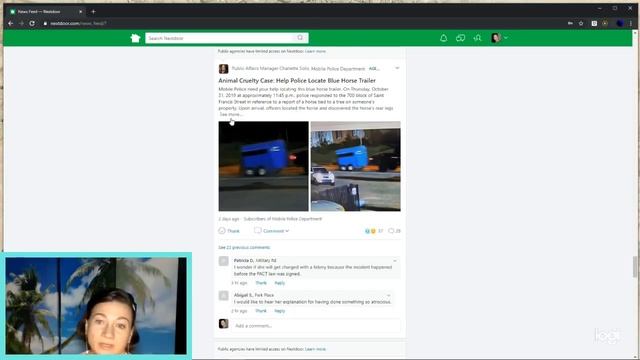Open the notifications bell
The width and height of the screenshot is (640, 360).
pyautogui.click(x=443, y=38)
